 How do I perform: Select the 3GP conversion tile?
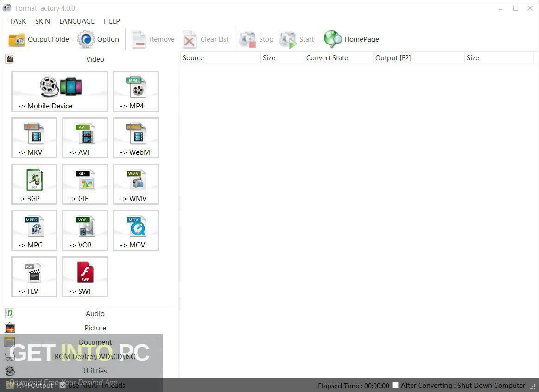click(x=34, y=184)
